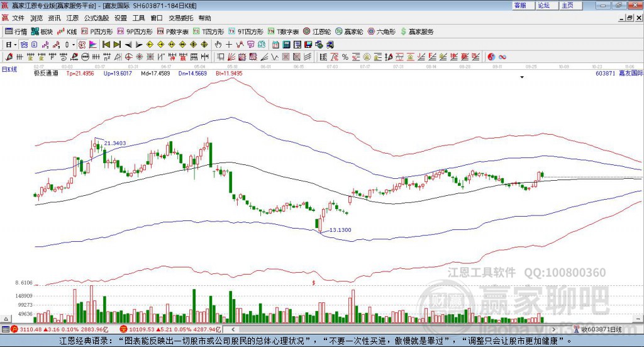Expand the panel with bottom-left up arrow
Viewport: 644px width, 347px height.
tap(6, 319)
